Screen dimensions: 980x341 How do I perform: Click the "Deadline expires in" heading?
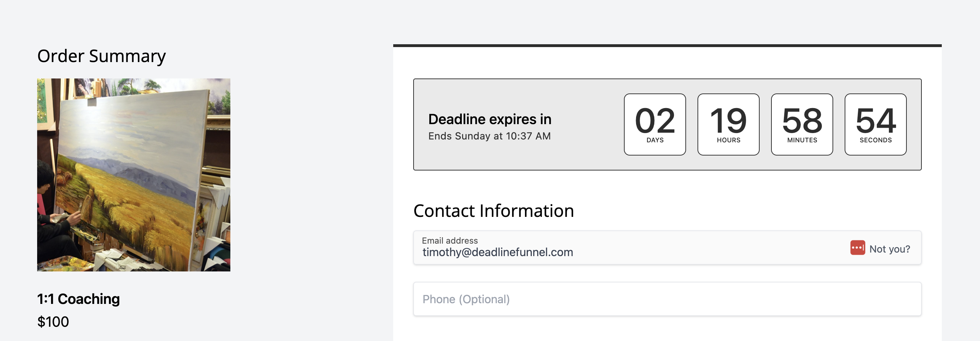pyautogui.click(x=490, y=119)
